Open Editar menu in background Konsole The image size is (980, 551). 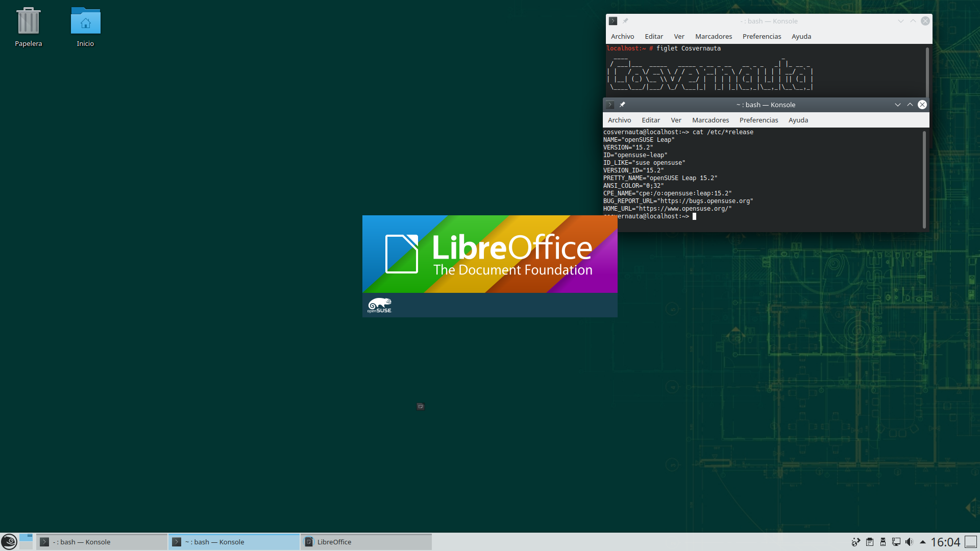[x=654, y=36]
